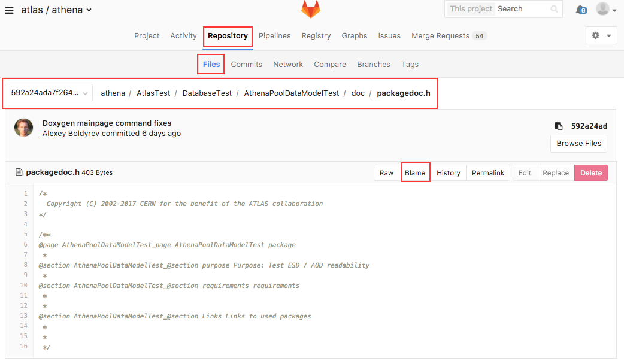Select the Files sub-tab
The height and width of the screenshot is (364, 624).
(x=211, y=65)
